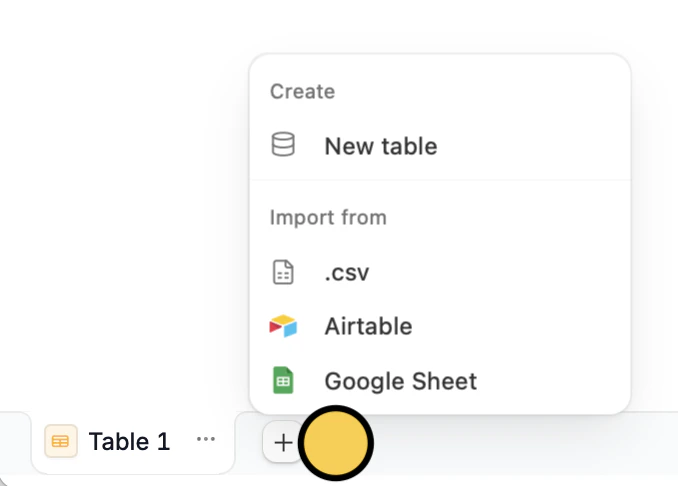
Task: Import from the Airtable entry
Action: click(440, 326)
